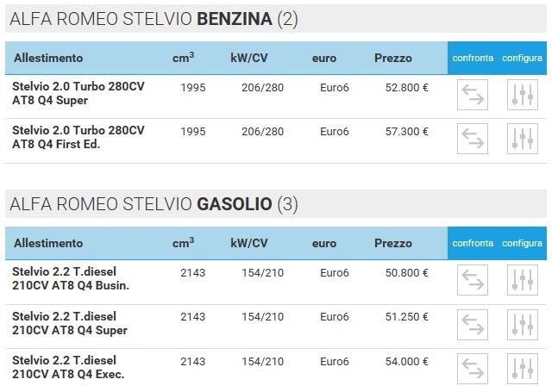
Task: Configure the Stelvio 2.2 T.diesel Super model
Action: (522, 324)
